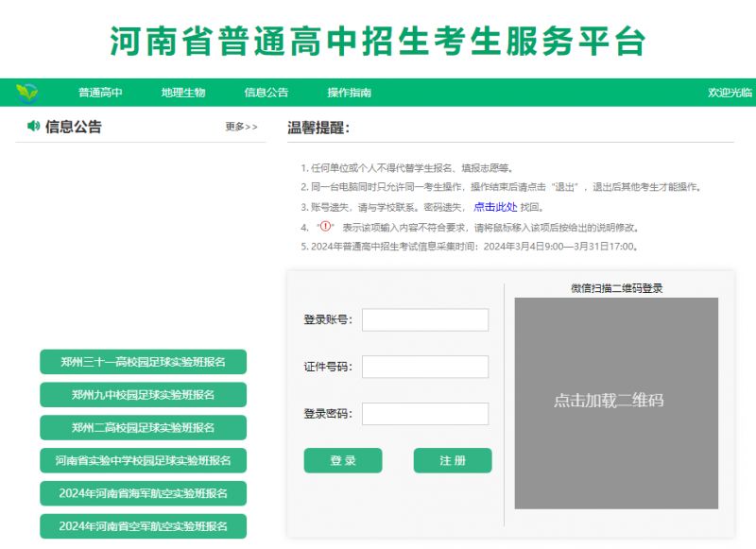Click the 点击此处 password recovery link
Screen dimensions: 756x549
[495, 207]
